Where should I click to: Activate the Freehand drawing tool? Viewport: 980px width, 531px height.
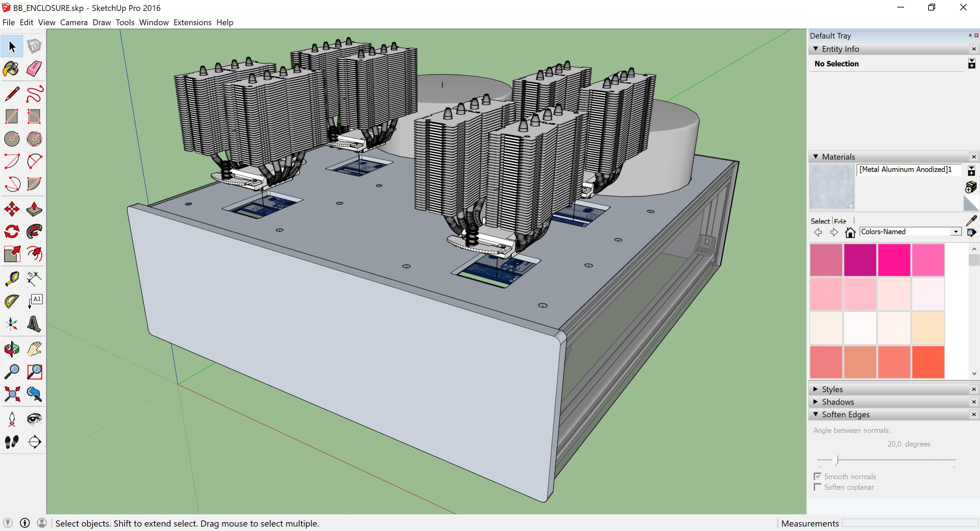click(x=34, y=94)
